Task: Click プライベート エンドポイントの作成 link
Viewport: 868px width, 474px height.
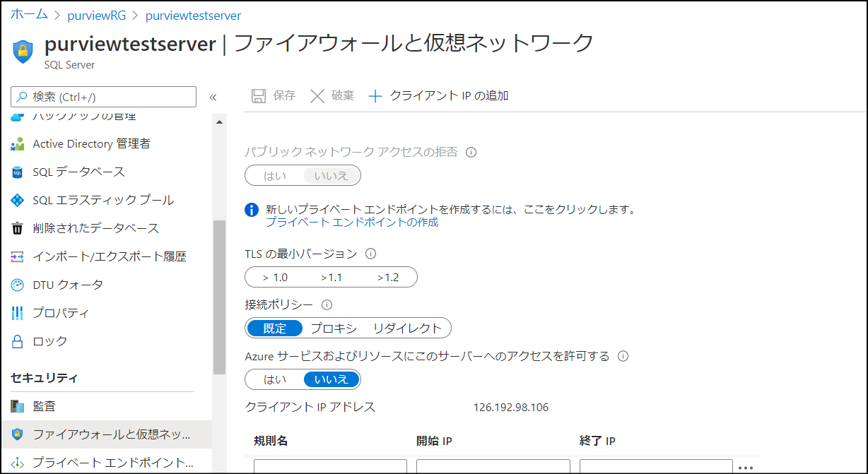Action: pos(352,222)
